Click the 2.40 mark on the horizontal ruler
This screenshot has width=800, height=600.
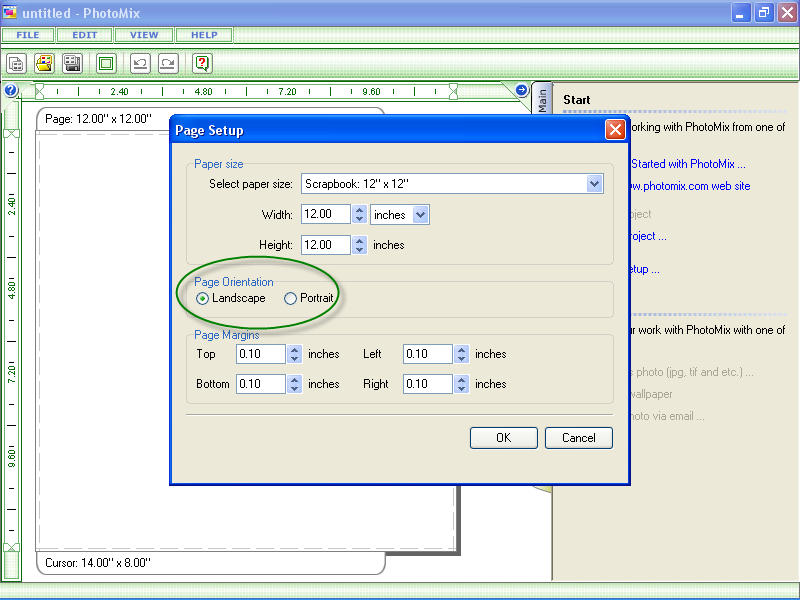pyautogui.click(x=119, y=92)
